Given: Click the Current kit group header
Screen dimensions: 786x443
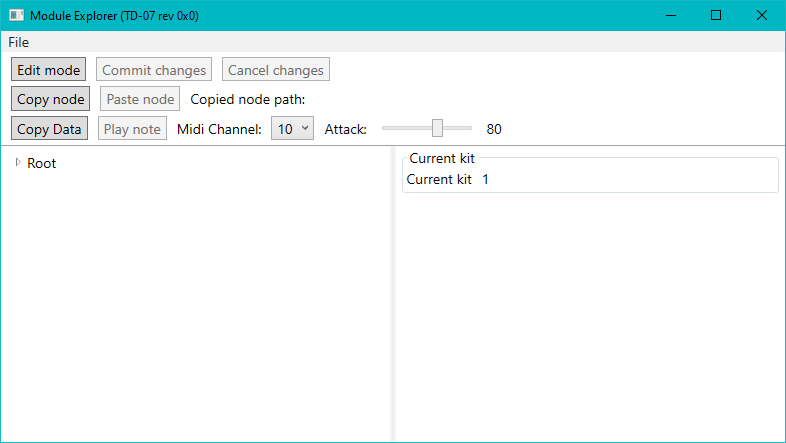Looking at the screenshot, I should [x=442, y=158].
